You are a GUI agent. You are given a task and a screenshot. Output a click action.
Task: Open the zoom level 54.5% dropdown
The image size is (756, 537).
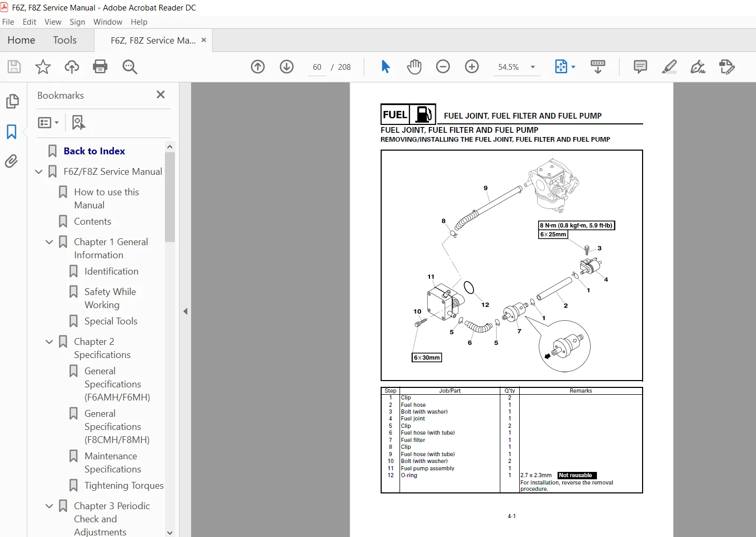[x=533, y=67]
